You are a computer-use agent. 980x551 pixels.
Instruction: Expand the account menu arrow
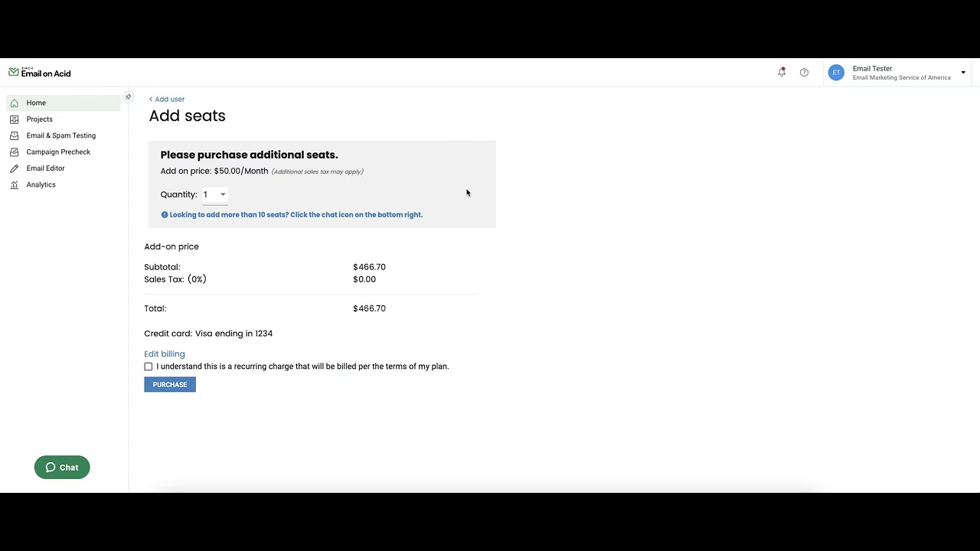pyautogui.click(x=963, y=73)
